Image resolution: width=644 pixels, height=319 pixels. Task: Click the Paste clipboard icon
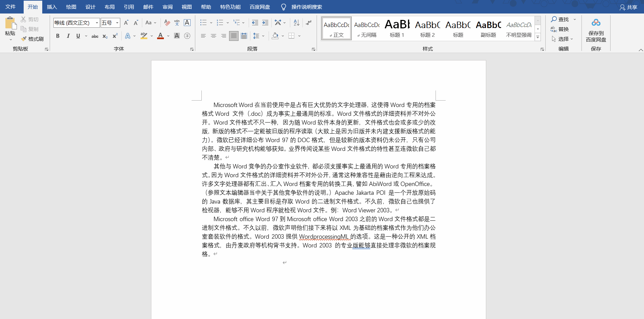pos(10,23)
